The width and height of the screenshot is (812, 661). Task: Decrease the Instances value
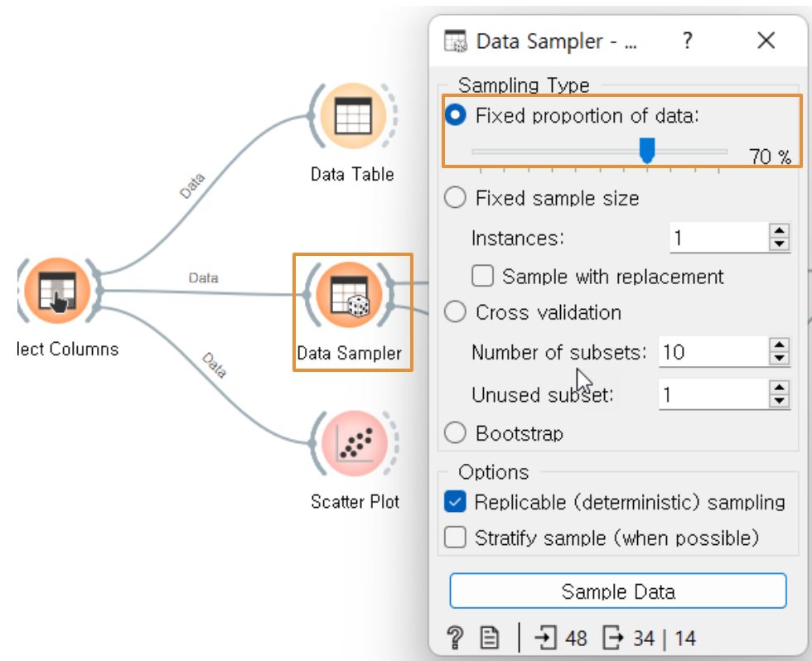point(779,244)
